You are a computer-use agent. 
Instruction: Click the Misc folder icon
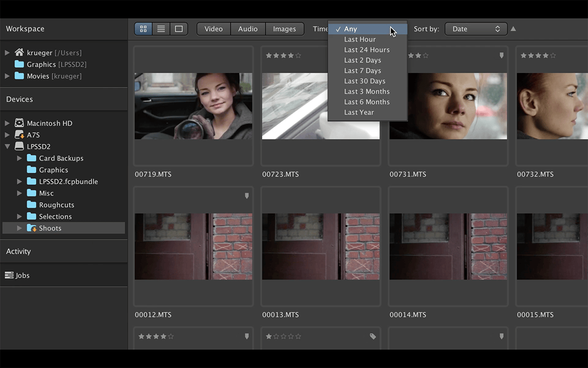pos(32,193)
